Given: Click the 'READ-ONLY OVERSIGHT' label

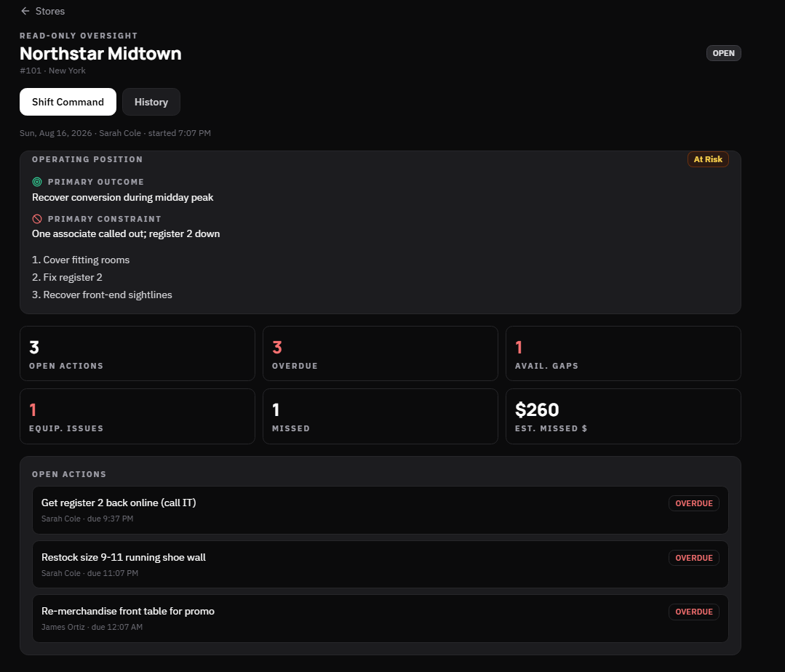Looking at the screenshot, I should click(x=79, y=36).
